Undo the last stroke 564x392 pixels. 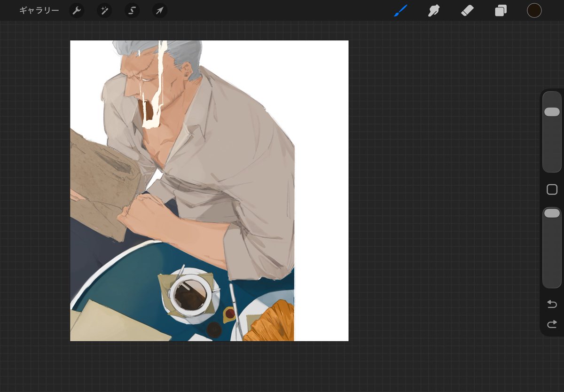click(x=552, y=304)
